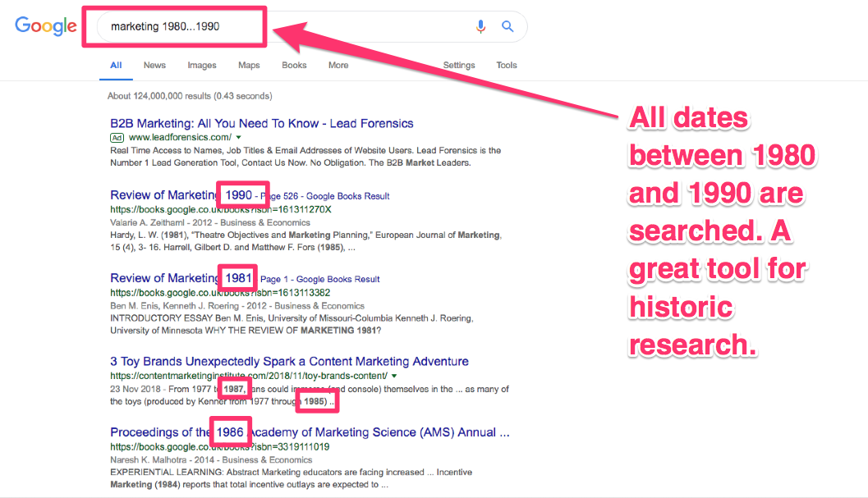Start voice search with microphone icon

point(480,26)
